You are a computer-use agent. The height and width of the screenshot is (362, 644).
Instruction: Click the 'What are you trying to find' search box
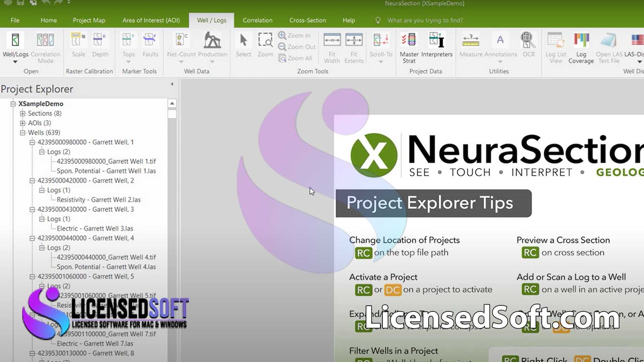coord(425,20)
